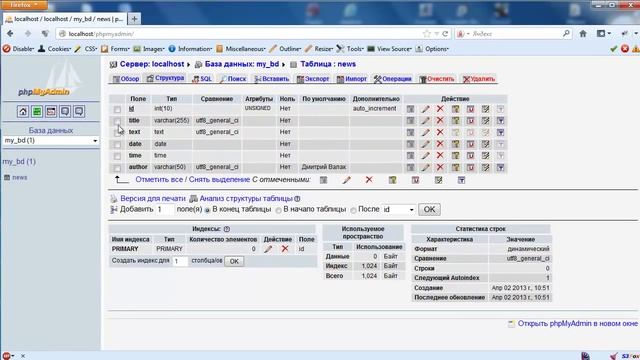Open 'Версия для печати' link

[x=153, y=198]
